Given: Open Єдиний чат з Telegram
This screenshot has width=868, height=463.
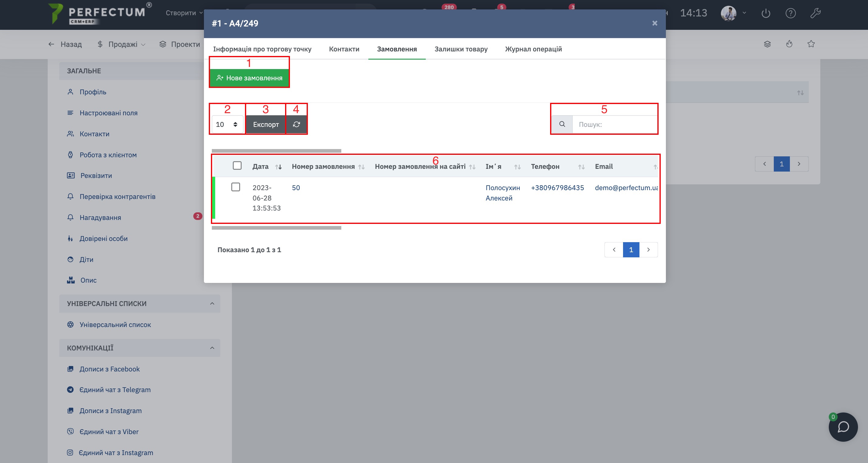Looking at the screenshot, I should tap(115, 390).
